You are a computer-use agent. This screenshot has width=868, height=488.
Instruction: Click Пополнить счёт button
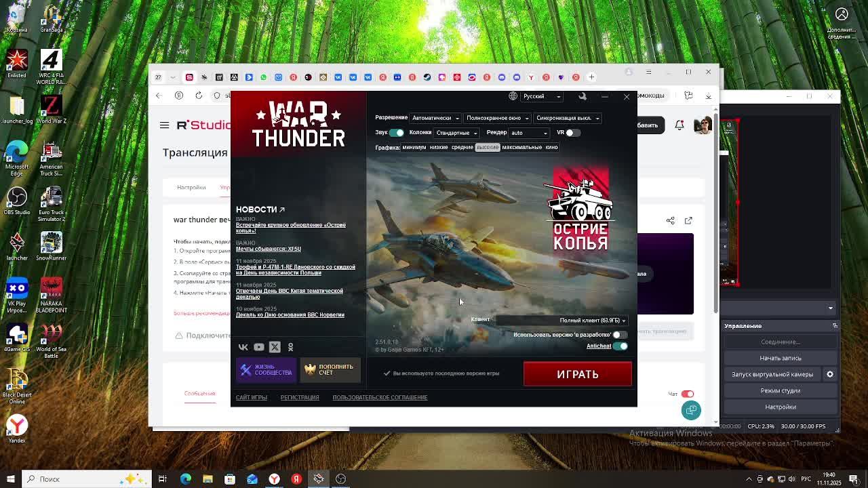(330, 370)
